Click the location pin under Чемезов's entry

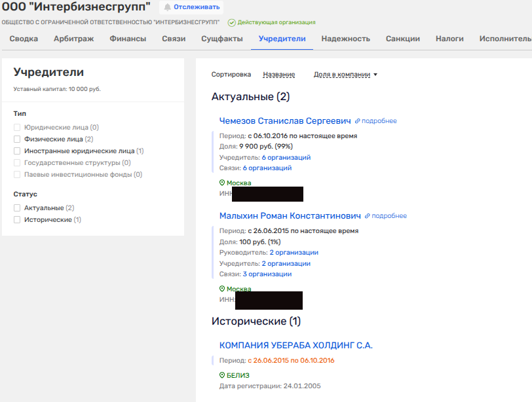click(x=222, y=183)
